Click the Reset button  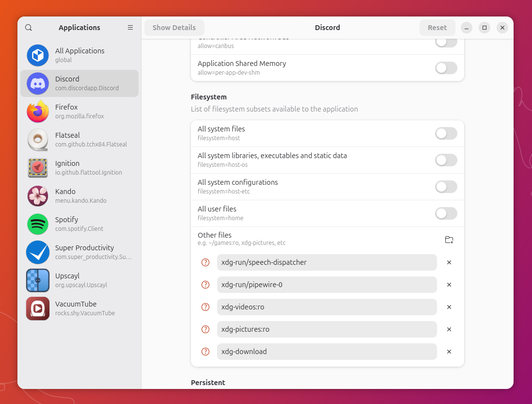[x=437, y=28]
